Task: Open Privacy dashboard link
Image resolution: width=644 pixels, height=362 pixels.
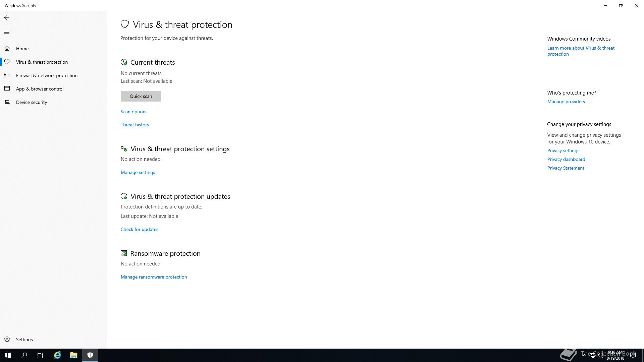Action: point(566,159)
